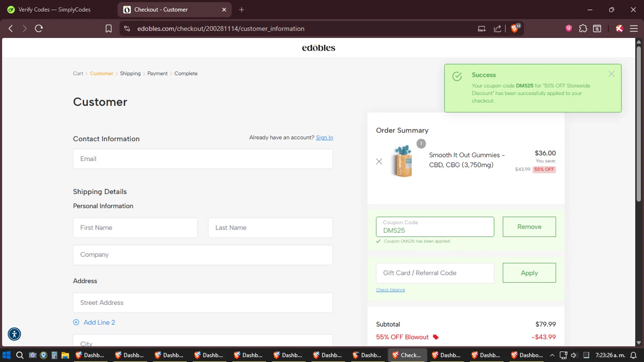Bookmark this page with the bookmark icon
The height and width of the screenshot is (362, 644).
tap(109, 28)
